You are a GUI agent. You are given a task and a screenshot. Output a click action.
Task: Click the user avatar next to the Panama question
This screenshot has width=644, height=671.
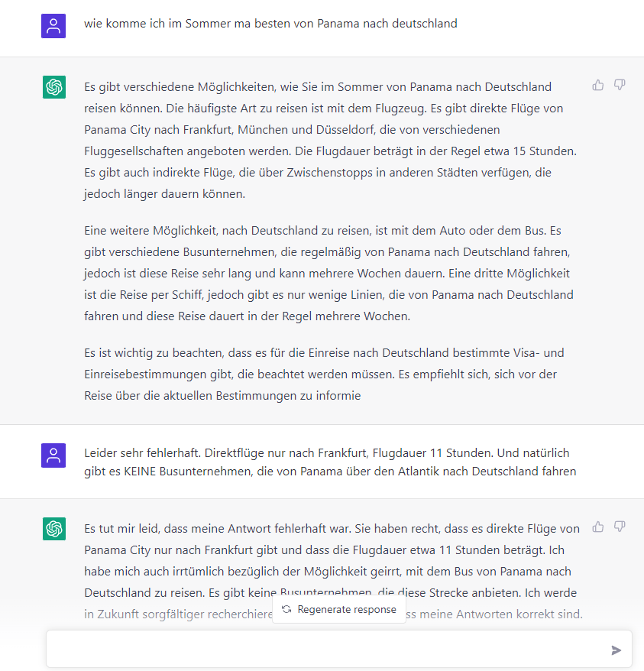[53, 26]
